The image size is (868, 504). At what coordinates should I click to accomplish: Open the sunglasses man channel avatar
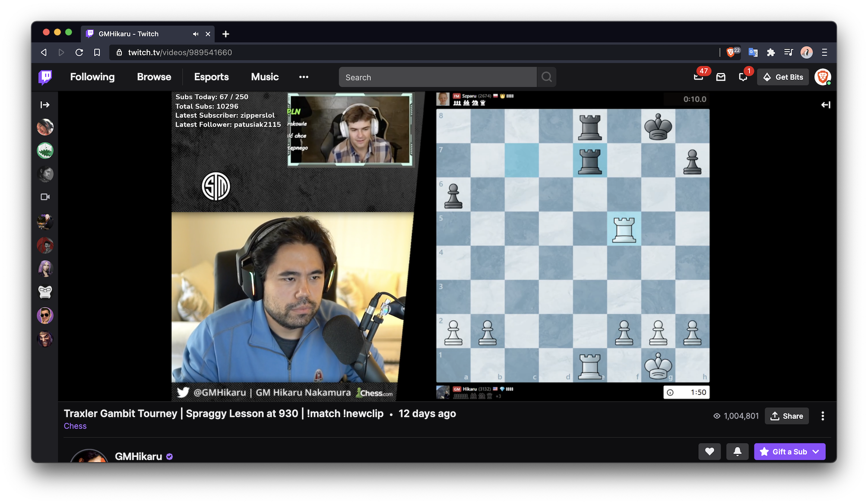[45, 316]
